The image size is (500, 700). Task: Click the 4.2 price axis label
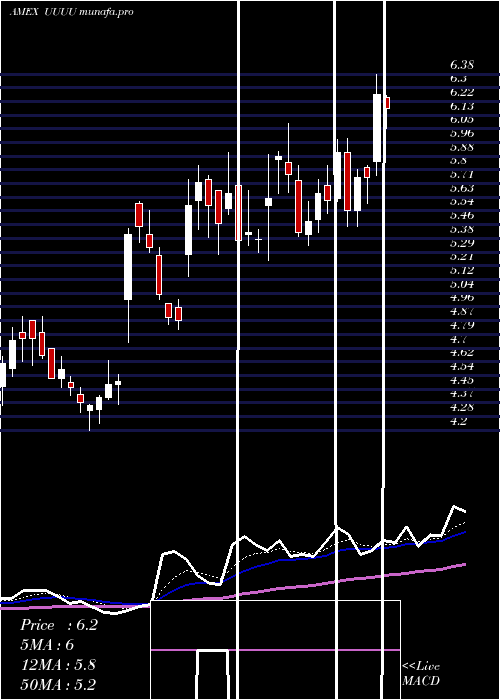click(x=459, y=421)
